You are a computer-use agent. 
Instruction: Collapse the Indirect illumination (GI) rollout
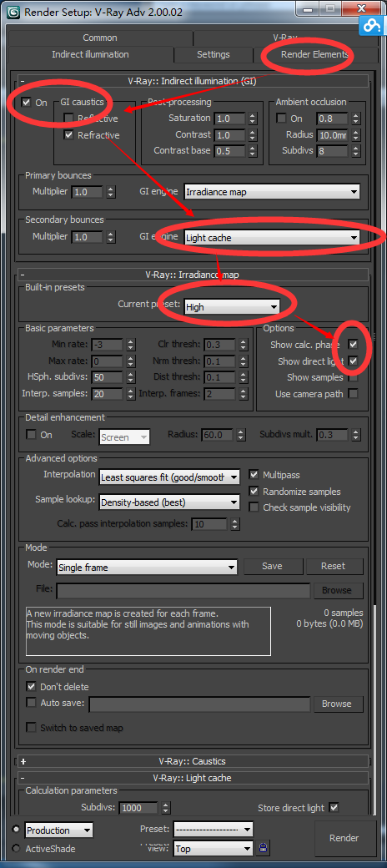(193, 81)
